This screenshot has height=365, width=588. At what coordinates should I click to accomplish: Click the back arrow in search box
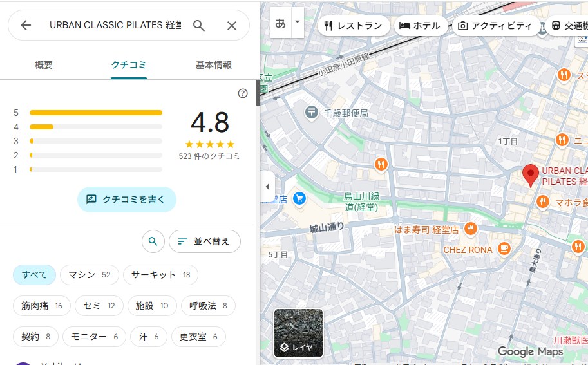[26, 25]
